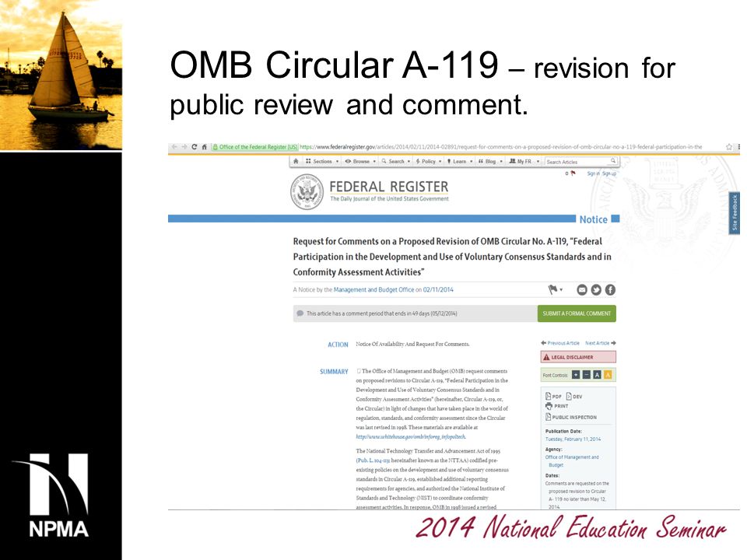Click the article title 'Request for Comments on a Proposed Revision'
The image size is (747, 560).
452,257
